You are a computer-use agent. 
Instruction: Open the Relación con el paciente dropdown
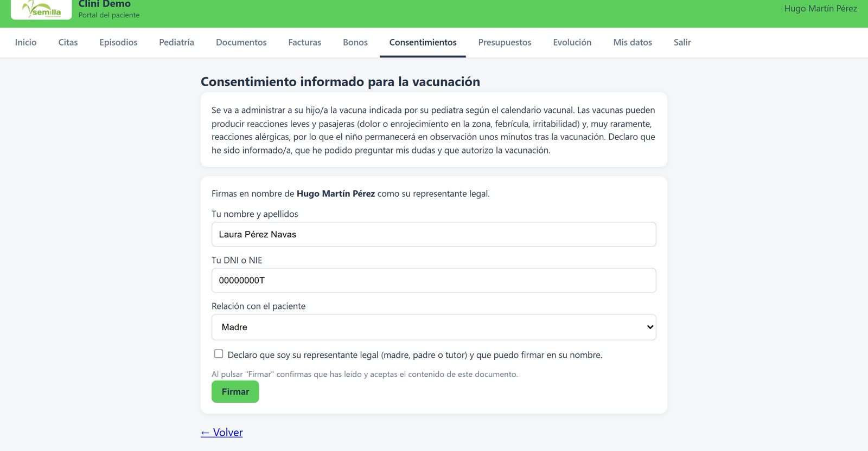coord(433,327)
